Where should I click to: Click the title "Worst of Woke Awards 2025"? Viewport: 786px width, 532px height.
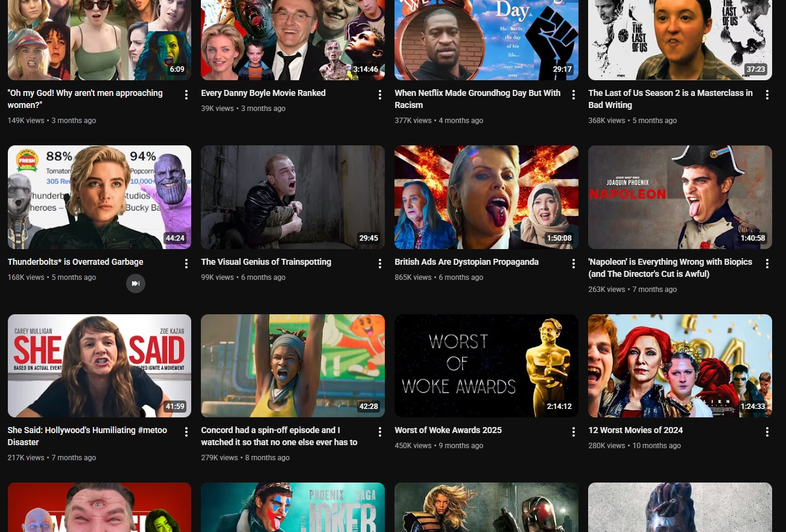point(448,430)
